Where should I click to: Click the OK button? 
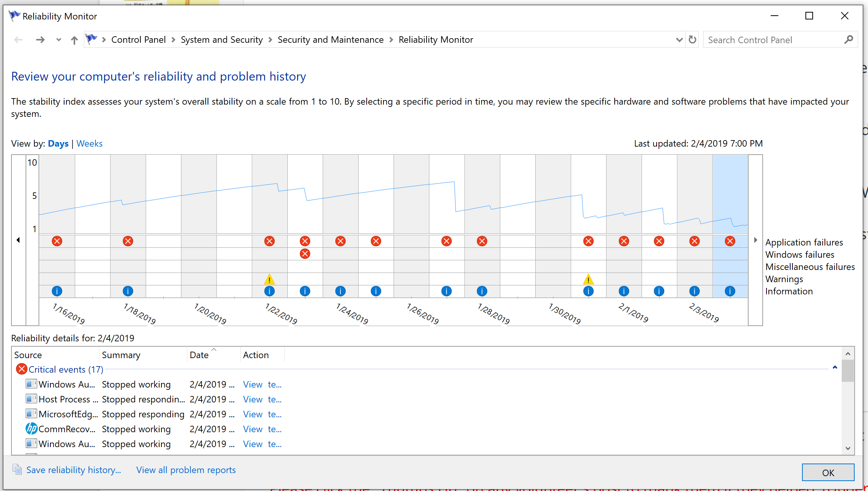pyautogui.click(x=828, y=473)
